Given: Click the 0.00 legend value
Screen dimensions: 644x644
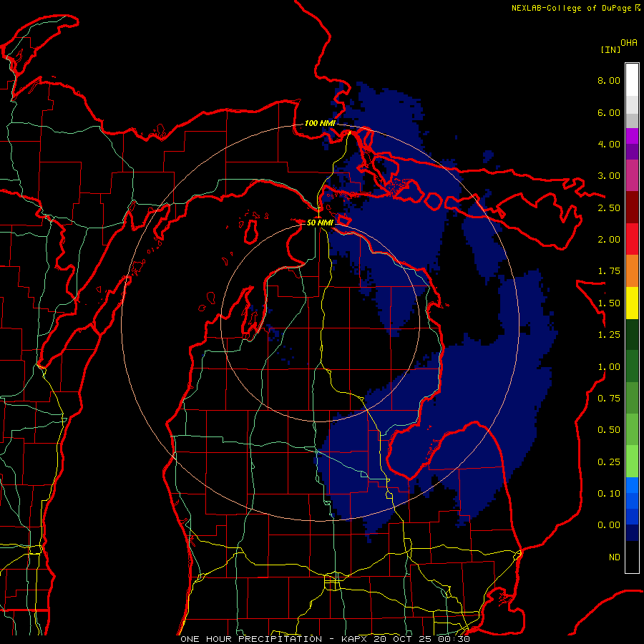Looking at the screenshot, I should click(x=609, y=525).
